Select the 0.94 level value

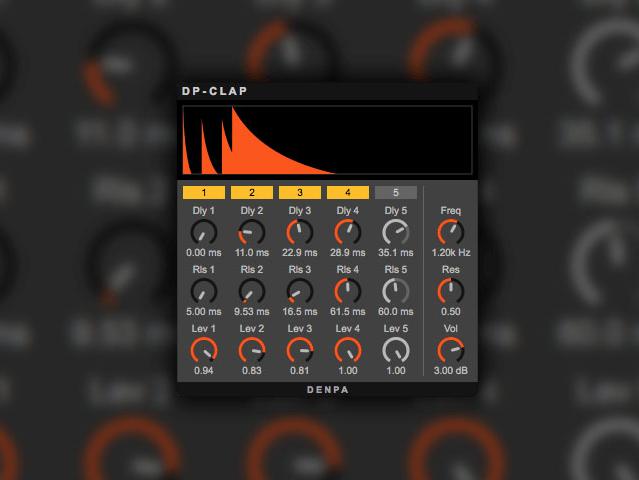(x=204, y=371)
